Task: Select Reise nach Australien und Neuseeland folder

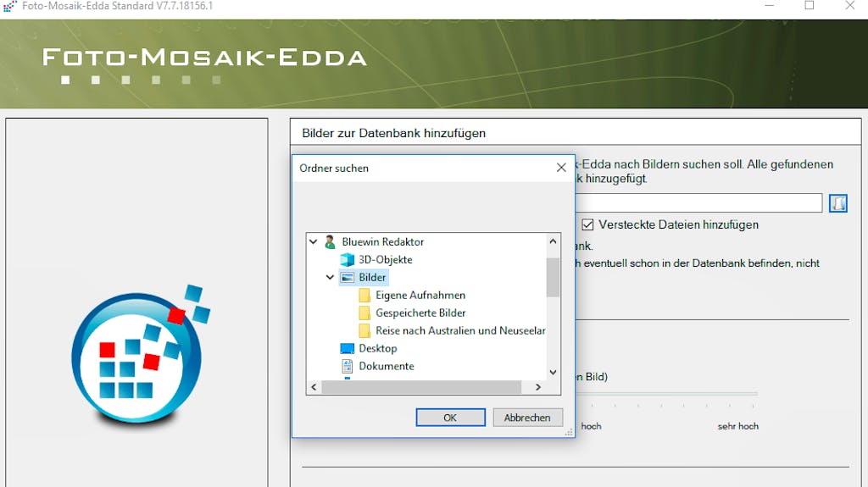Action: [460, 330]
